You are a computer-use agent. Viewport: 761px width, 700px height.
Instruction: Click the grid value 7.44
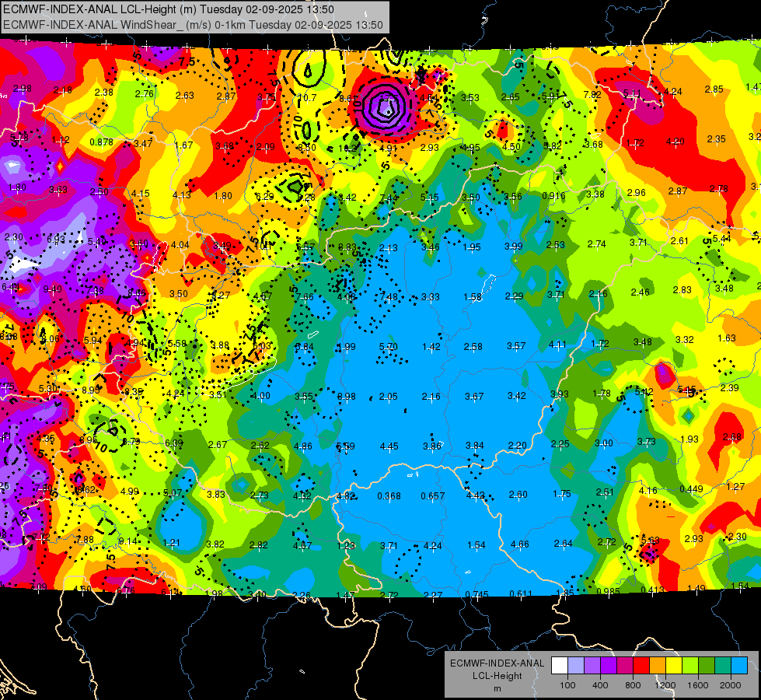pos(389,198)
